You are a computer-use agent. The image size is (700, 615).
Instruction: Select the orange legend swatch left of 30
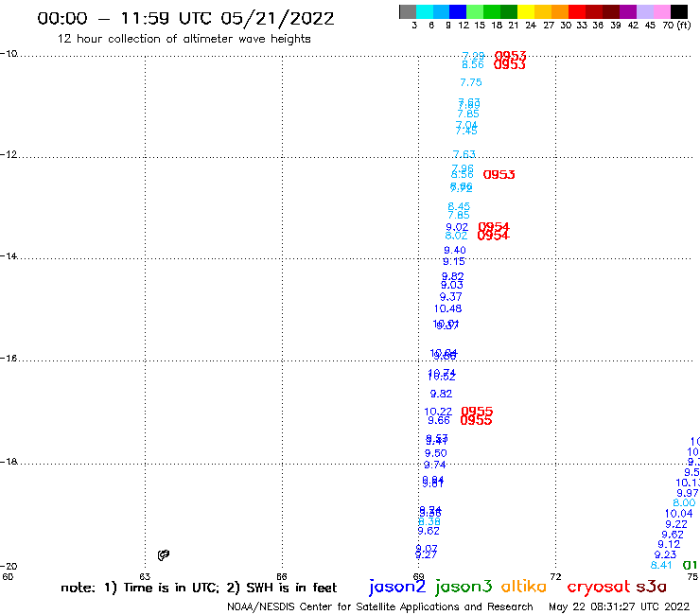pos(560,11)
